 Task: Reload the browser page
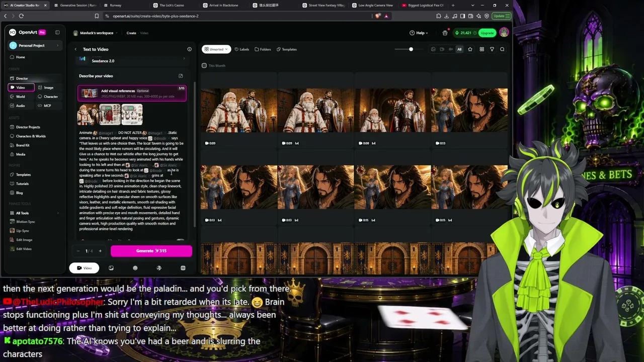21,16
